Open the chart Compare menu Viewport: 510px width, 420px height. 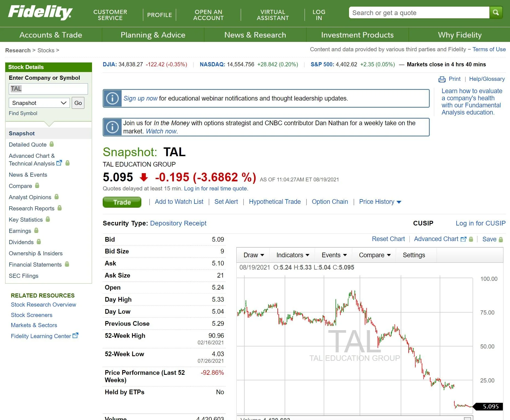(x=374, y=255)
